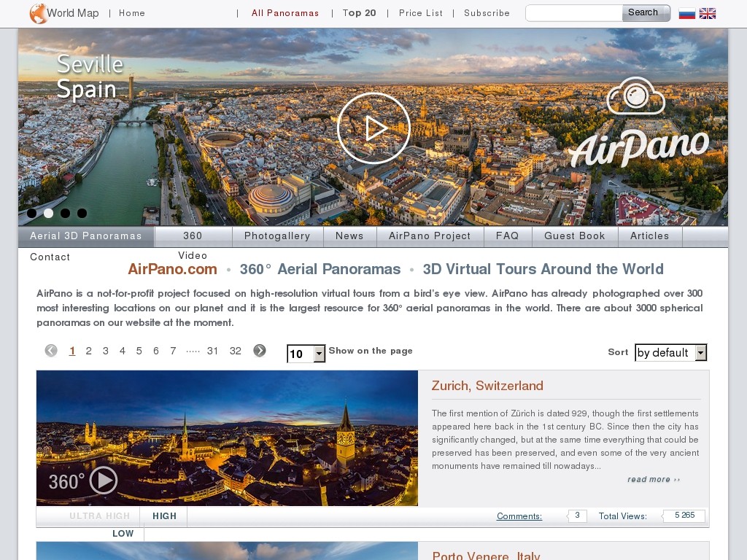747x560 pixels.
Task: Click the Search button
Action: point(646,13)
